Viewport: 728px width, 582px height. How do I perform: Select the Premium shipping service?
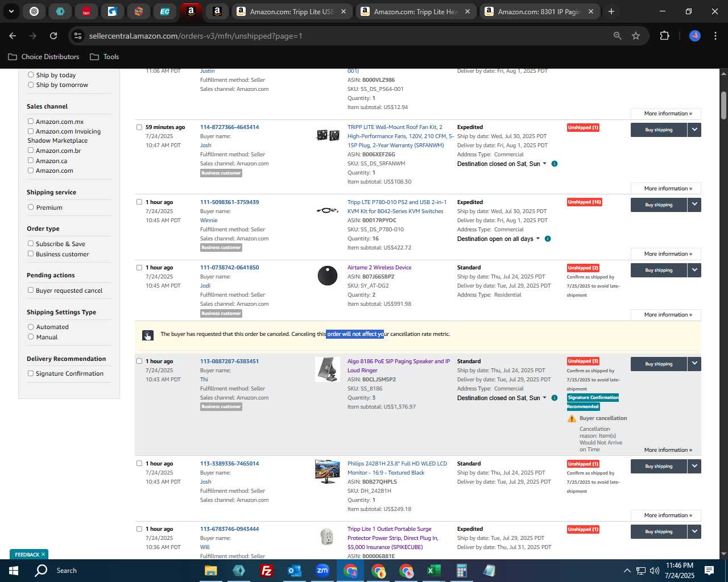point(31,207)
